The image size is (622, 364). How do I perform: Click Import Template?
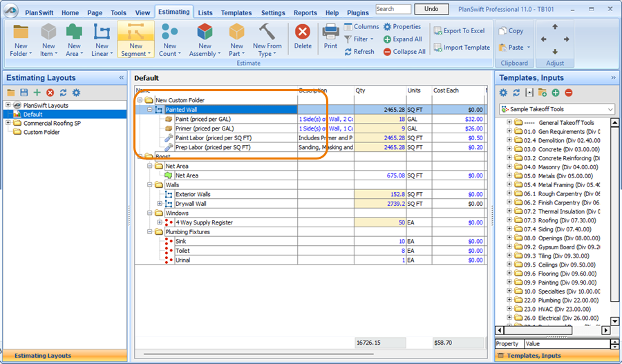click(x=462, y=47)
